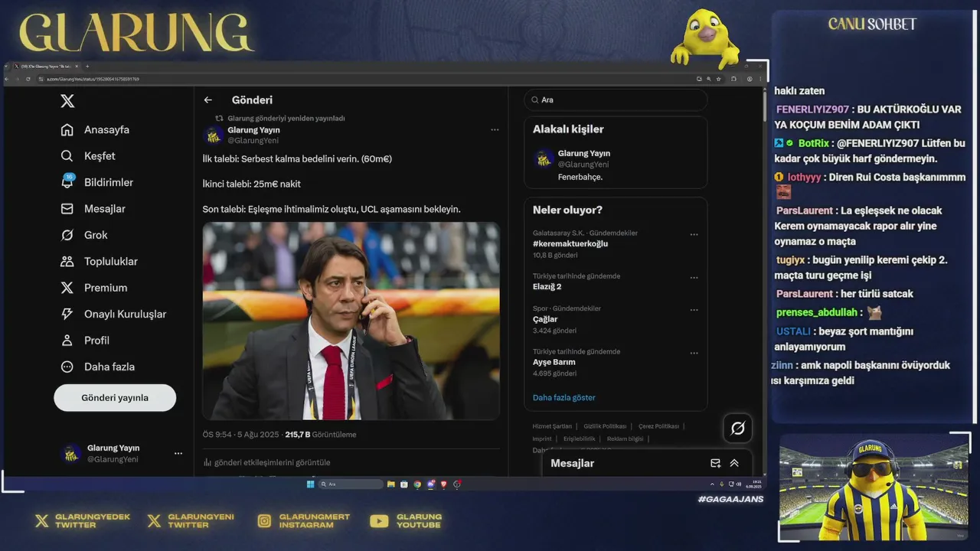The image size is (980, 551).
Task: Open Onaylı Kuruluşlar entry
Action: tap(113, 315)
